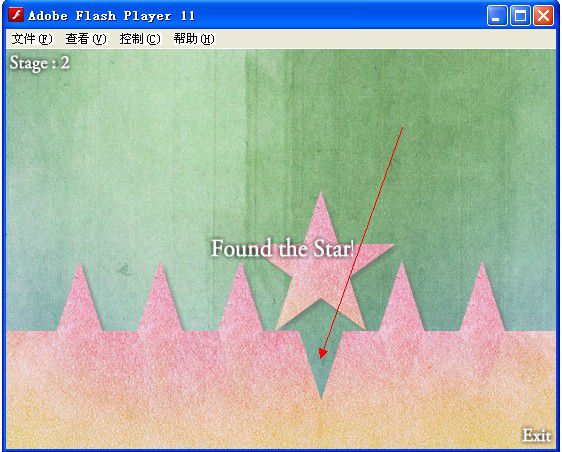Minimize the Adobe Flash Player window
The height and width of the screenshot is (452, 562).
(x=497, y=16)
